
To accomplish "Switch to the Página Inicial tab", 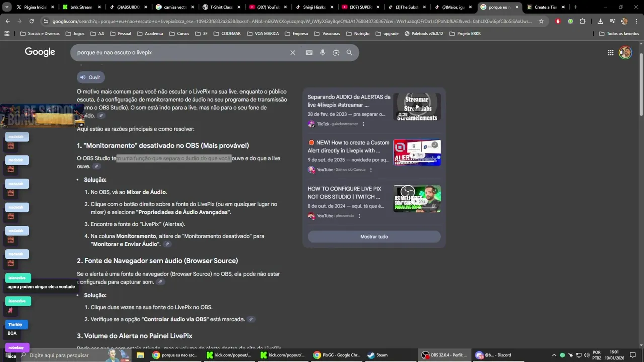I will coord(35,7).
